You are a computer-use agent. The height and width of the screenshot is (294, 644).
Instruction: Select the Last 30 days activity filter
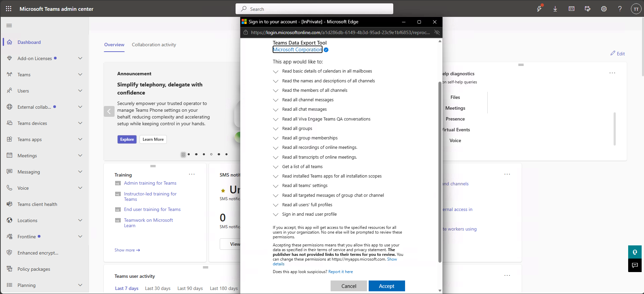[x=158, y=288]
